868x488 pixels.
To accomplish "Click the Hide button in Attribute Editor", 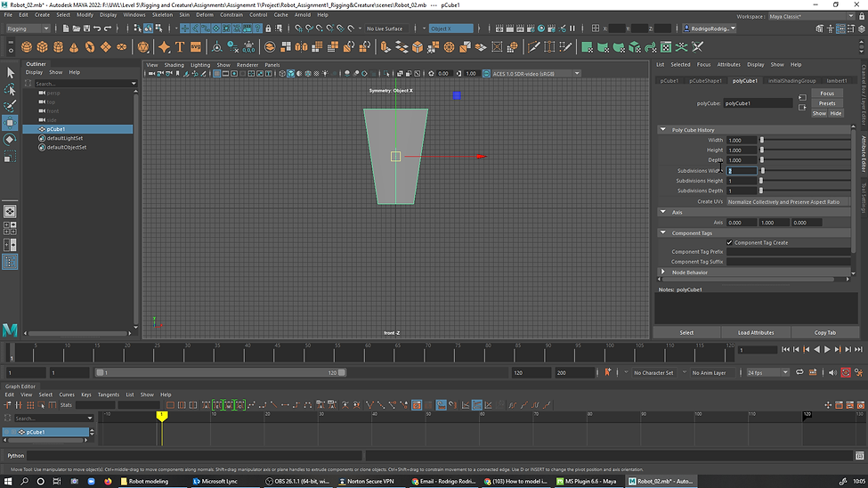I will (835, 114).
